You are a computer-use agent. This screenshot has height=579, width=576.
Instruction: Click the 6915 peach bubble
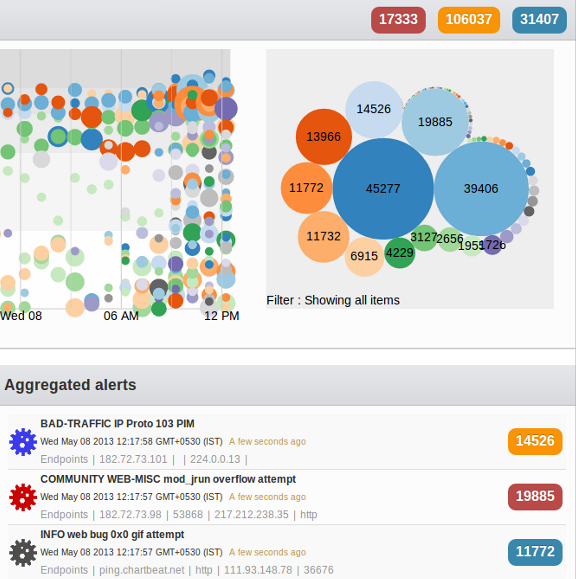click(364, 257)
